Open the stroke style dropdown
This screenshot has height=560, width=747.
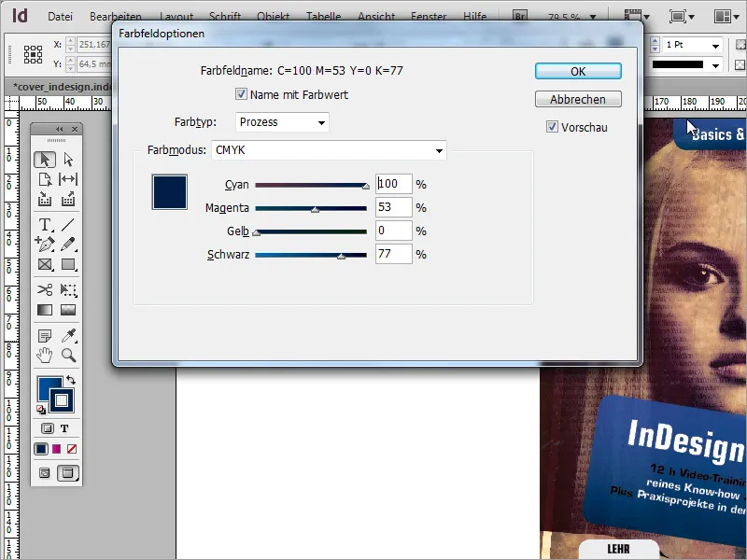715,65
